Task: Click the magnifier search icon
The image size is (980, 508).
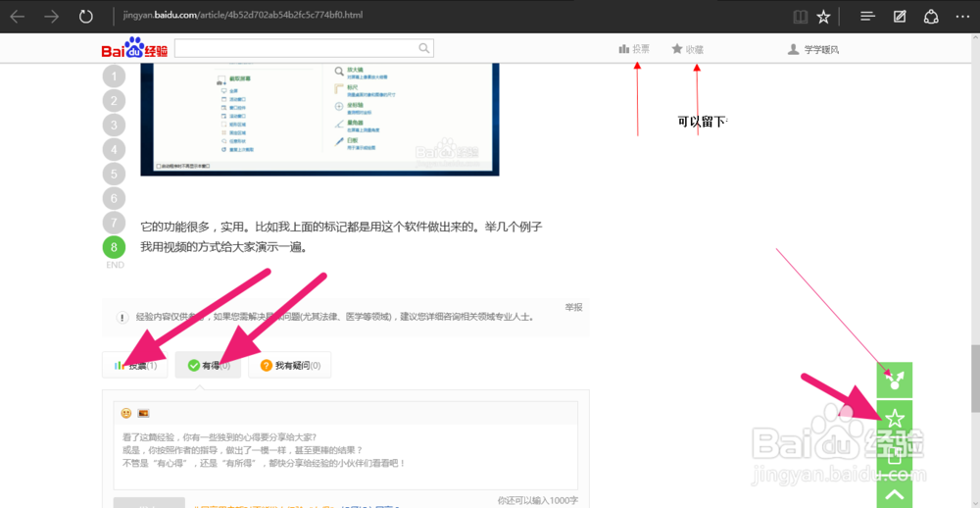Action: coord(423,48)
